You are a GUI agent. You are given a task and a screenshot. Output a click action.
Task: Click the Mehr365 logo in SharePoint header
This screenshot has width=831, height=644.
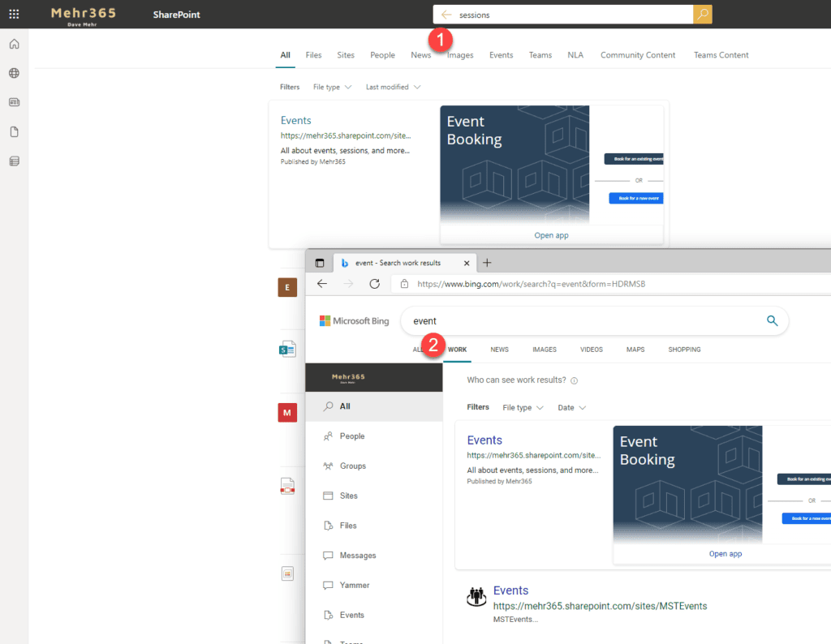point(84,15)
